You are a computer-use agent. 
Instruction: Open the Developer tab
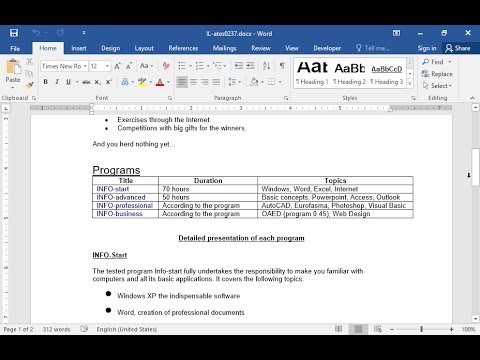pos(327,48)
